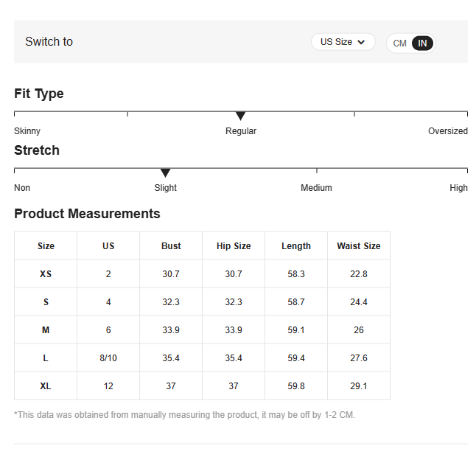Image resolution: width=476 pixels, height=457 pixels.
Task: Click the 8/10 US size cell
Action: click(x=108, y=358)
